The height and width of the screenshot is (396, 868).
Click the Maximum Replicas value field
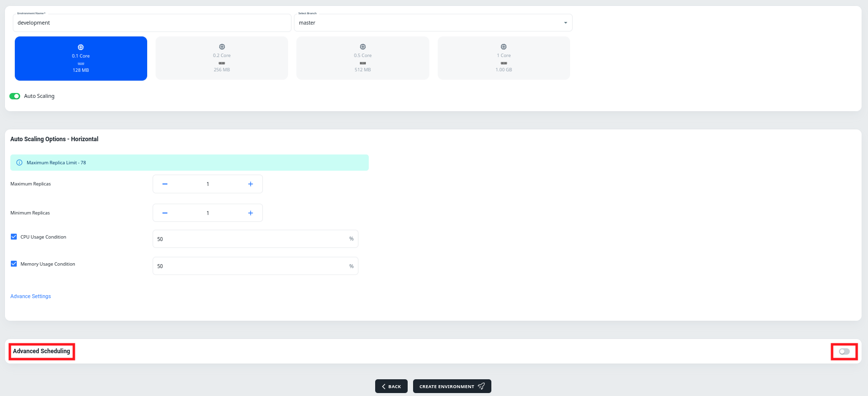tap(208, 184)
